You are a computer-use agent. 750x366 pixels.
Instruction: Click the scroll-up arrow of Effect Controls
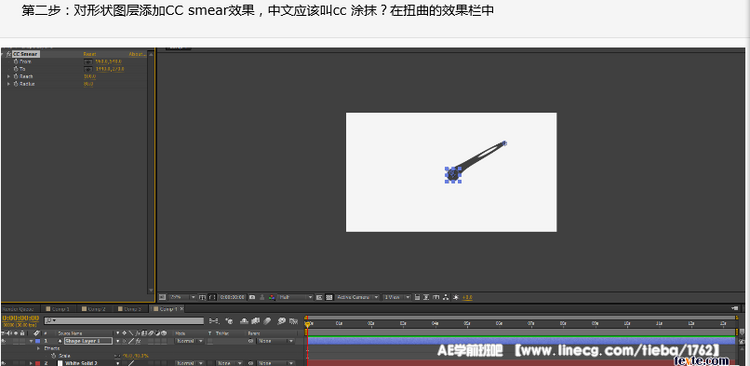tap(151, 55)
